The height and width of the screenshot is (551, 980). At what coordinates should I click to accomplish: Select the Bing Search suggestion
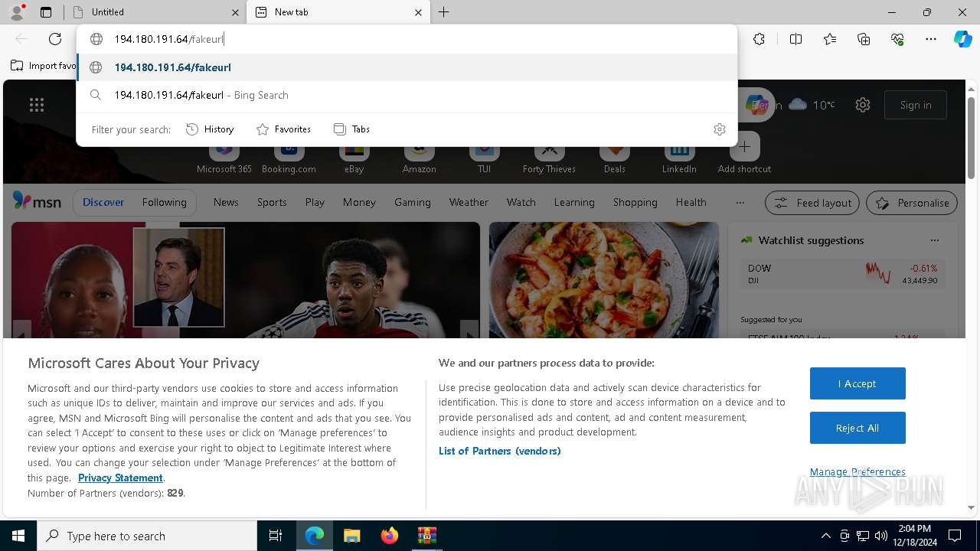point(407,95)
